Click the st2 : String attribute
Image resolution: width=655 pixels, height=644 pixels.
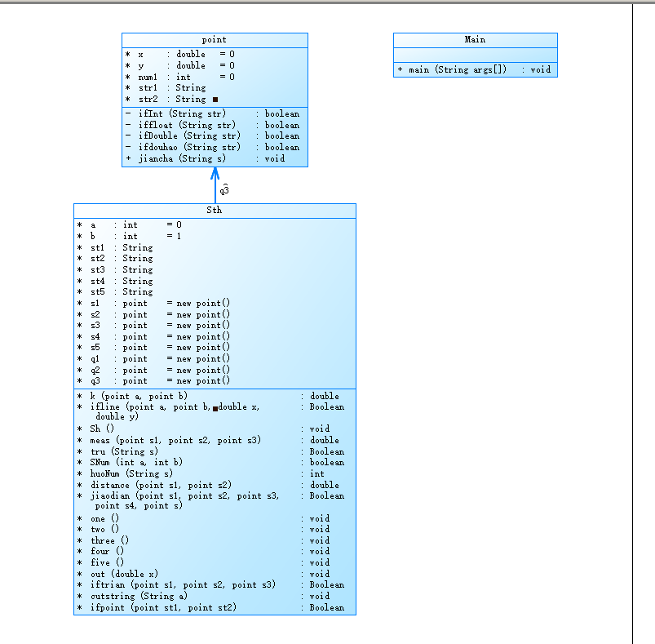[x=115, y=258]
